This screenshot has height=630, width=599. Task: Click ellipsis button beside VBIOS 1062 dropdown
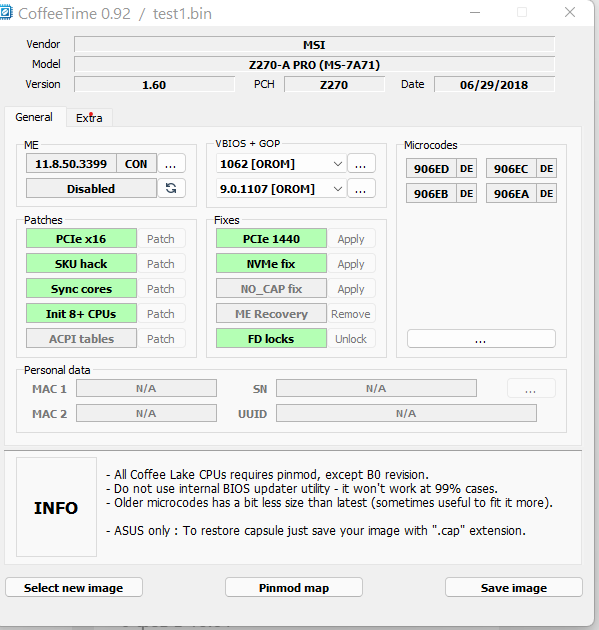pos(361,163)
